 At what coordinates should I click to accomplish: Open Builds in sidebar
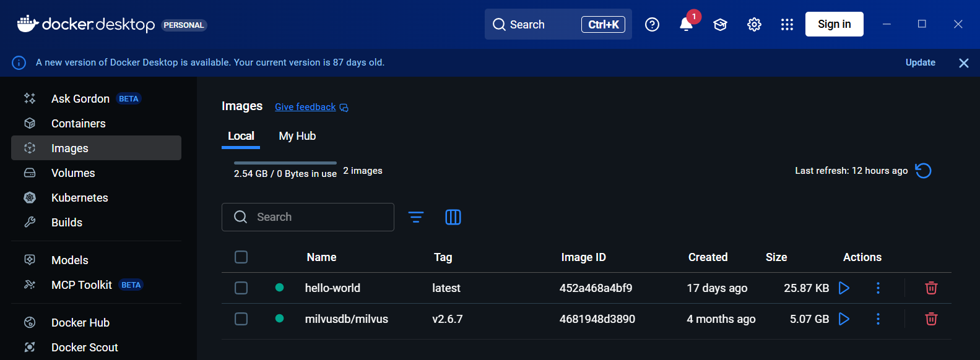[x=96, y=222]
